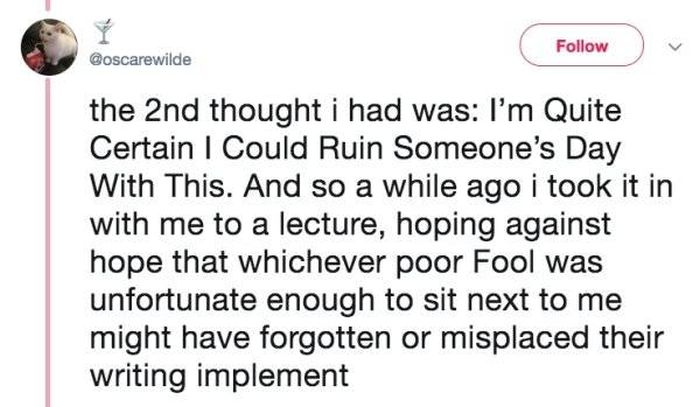Click the word 'forgotten' in the tweet
This screenshot has height=407, width=700.
(325, 338)
